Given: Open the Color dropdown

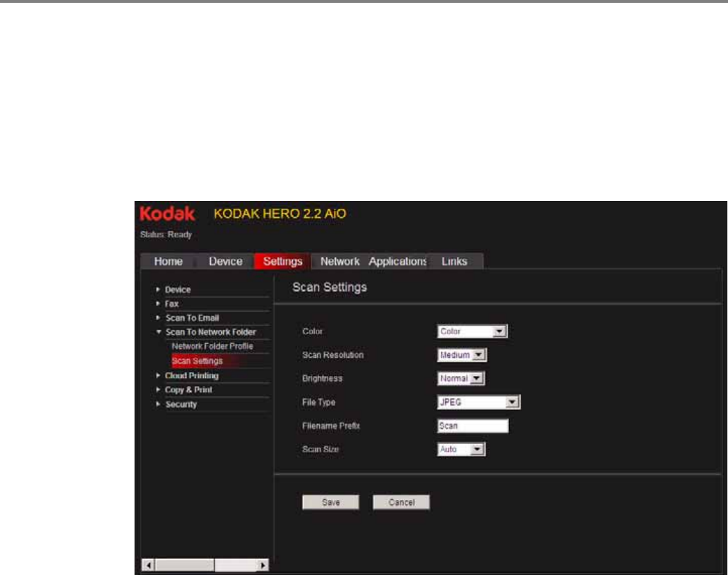Looking at the screenshot, I should [x=472, y=331].
